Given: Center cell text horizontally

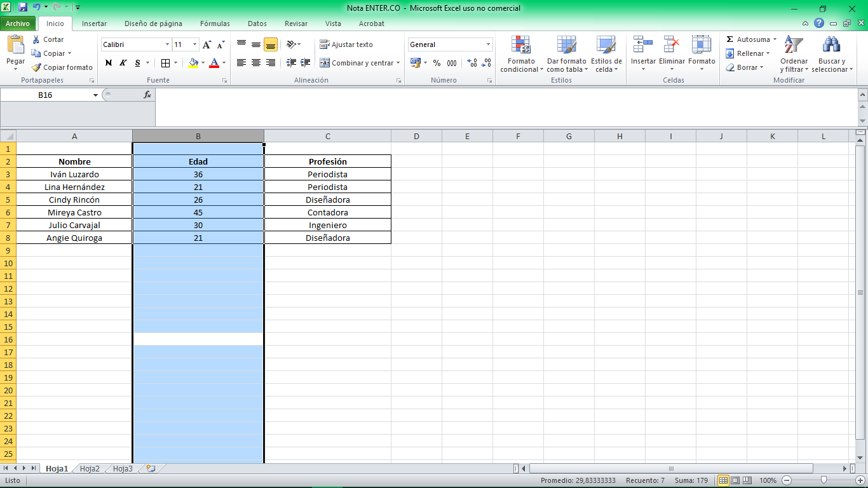Looking at the screenshot, I should (256, 63).
